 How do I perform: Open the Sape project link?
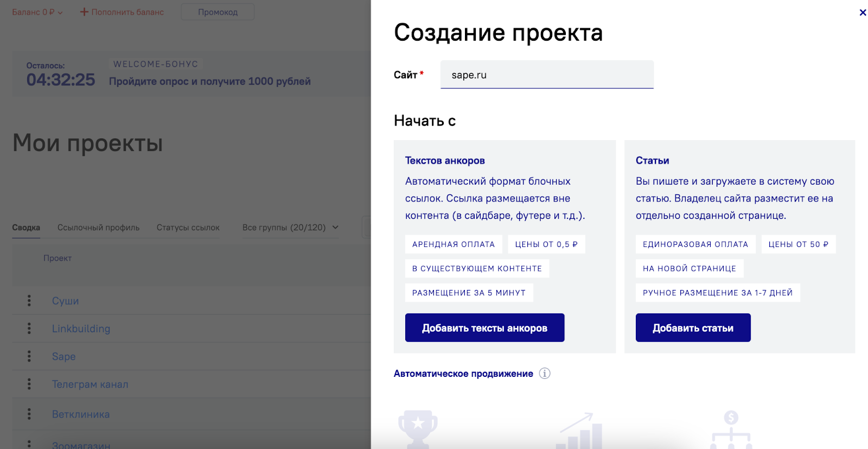click(x=63, y=357)
